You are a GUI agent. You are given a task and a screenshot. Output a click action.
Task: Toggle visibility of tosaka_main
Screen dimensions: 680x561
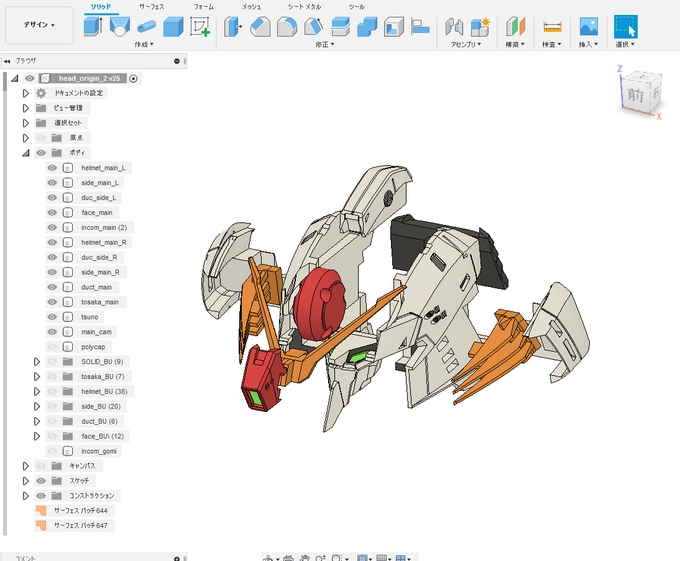pyautogui.click(x=52, y=302)
